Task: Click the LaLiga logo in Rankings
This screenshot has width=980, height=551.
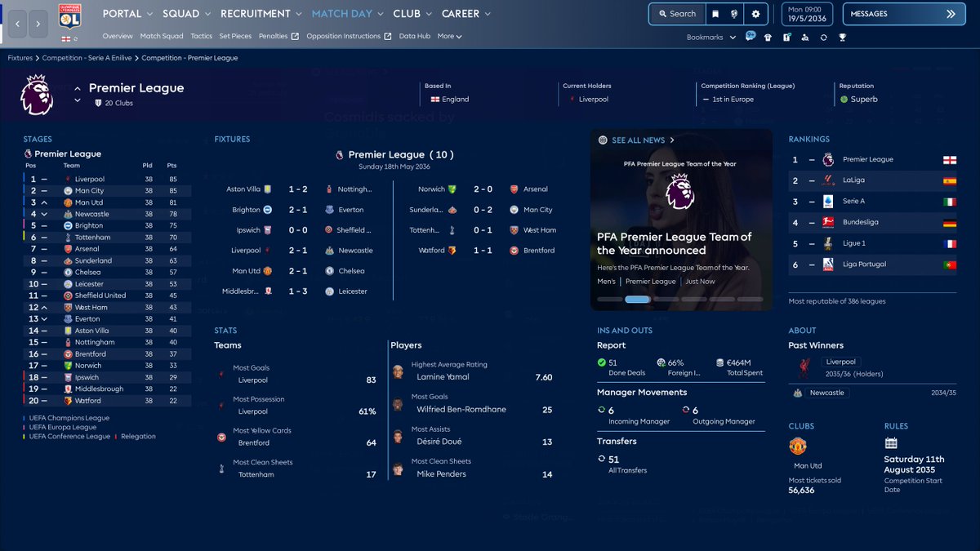Action: (828, 180)
